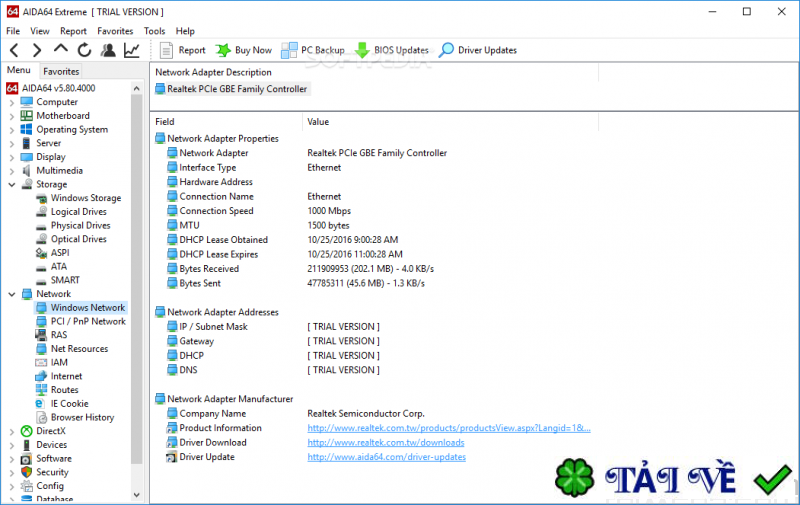This screenshot has height=505, width=800.
Task: Select the Internet tree item
Action: click(x=59, y=376)
